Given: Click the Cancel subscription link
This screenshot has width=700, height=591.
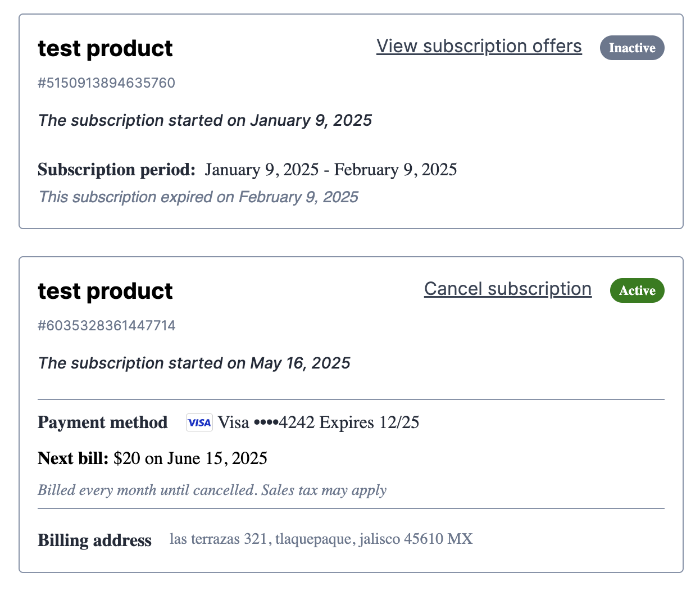Looking at the screenshot, I should [508, 289].
